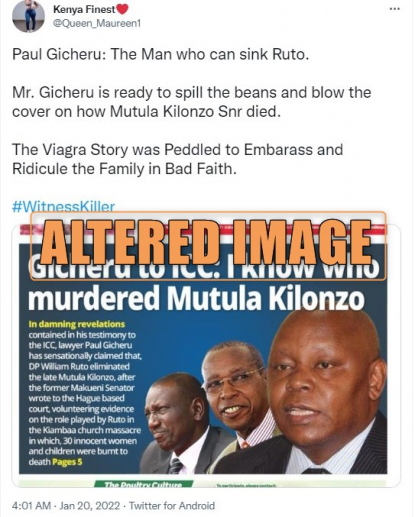Click the Twitter for Android source label
Screen dimensions: 415x517
click(x=172, y=506)
